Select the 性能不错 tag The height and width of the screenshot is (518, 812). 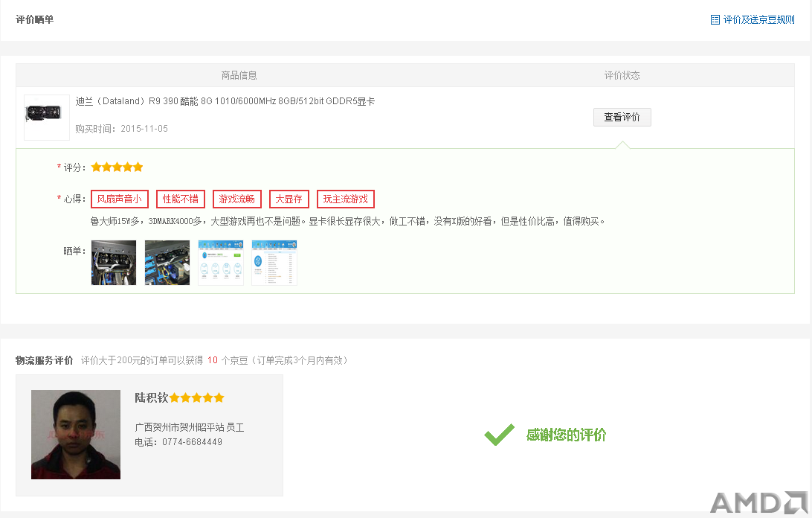coord(181,199)
